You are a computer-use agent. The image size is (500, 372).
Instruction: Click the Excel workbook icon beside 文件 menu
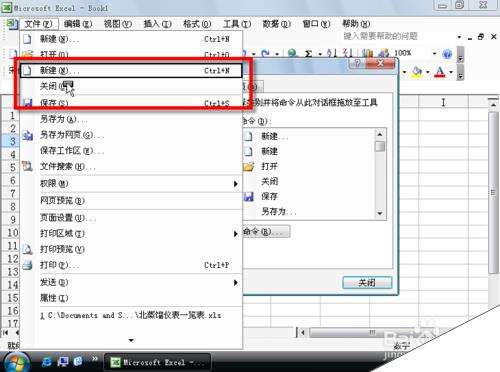coord(12,24)
